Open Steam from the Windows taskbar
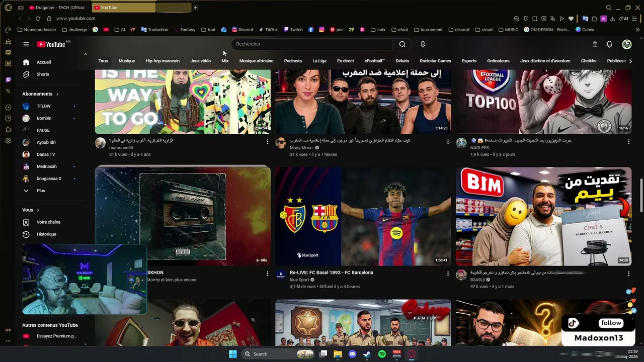The height and width of the screenshot is (362, 644). 367,354
